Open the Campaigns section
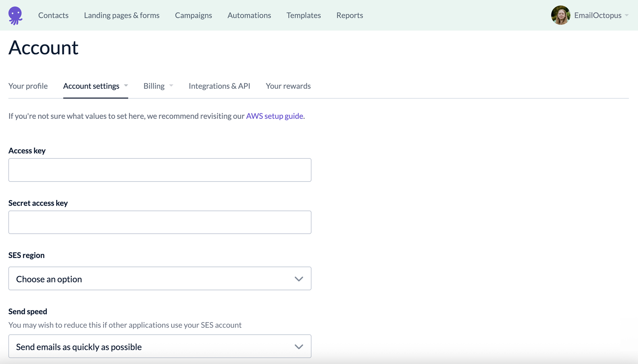 pyautogui.click(x=193, y=15)
